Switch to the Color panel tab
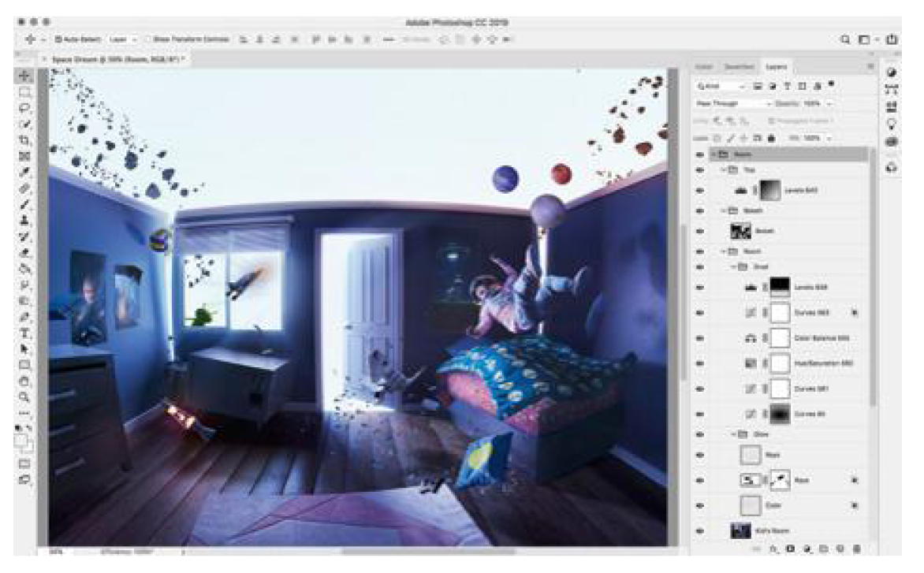Screen dimensions: 924x573 (x=704, y=67)
